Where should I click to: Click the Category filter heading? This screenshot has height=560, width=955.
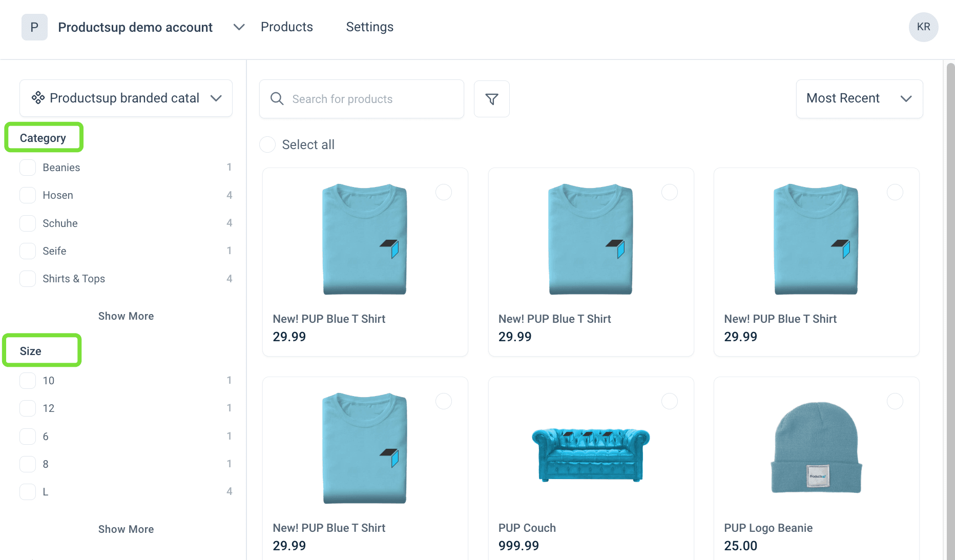click(43, 138)
